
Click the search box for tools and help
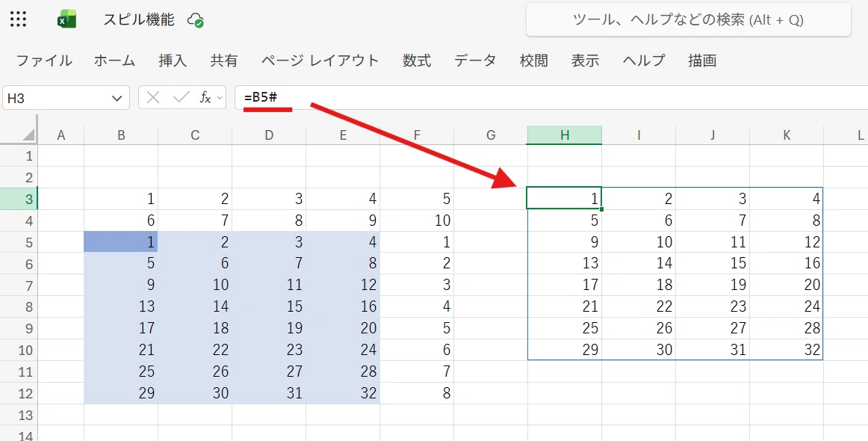[688, 20]
